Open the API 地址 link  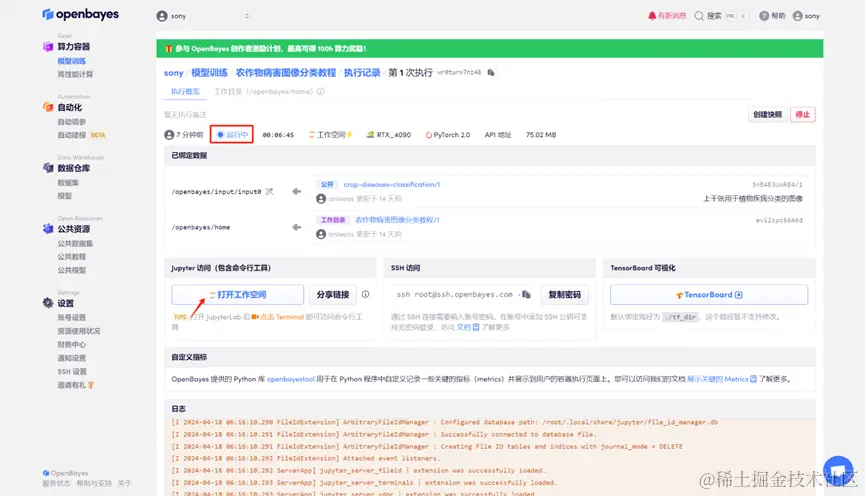(x=498, y=135)
